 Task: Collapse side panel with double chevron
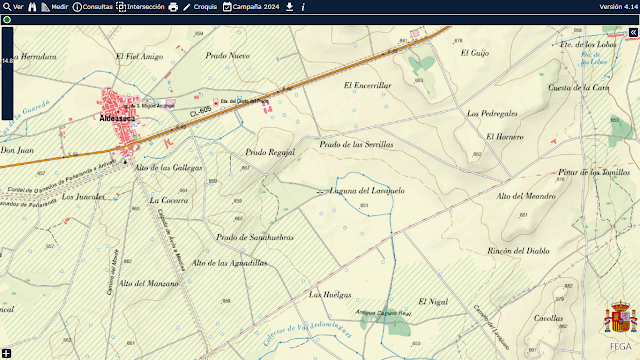tap(633, 32)
